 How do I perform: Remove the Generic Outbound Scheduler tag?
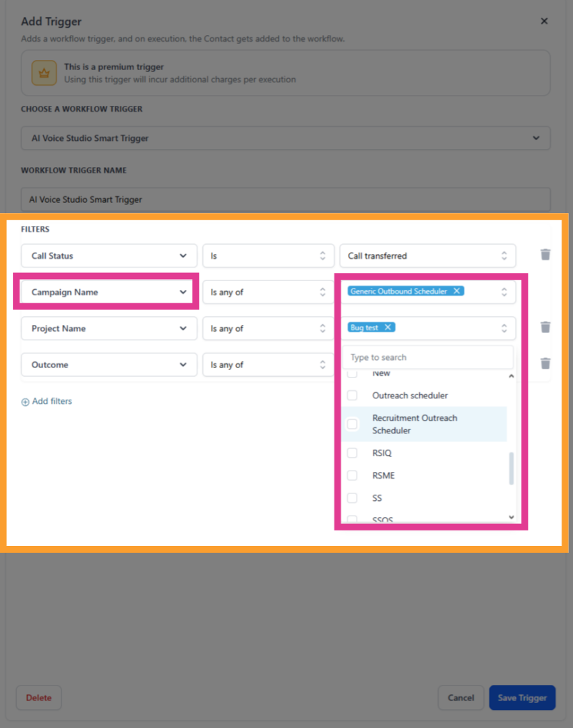point(456,291)
